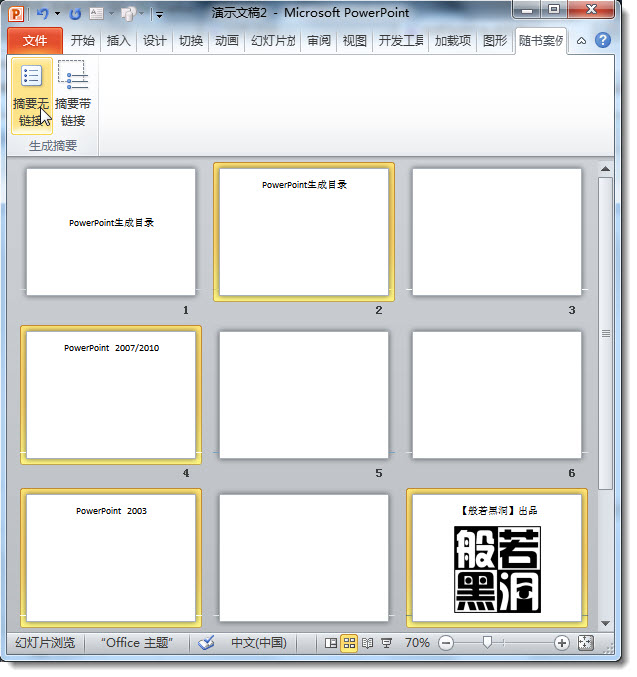
Task: Open the 审阅 ribbon tab
Action: pyautogui.click(x=319, y=41)
